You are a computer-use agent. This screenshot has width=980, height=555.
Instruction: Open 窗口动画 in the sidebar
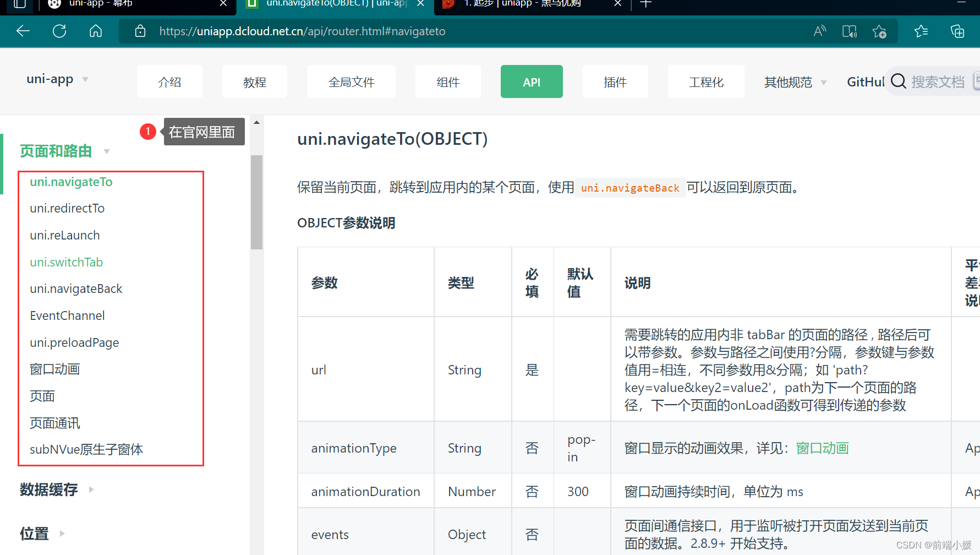click(55, 369)
